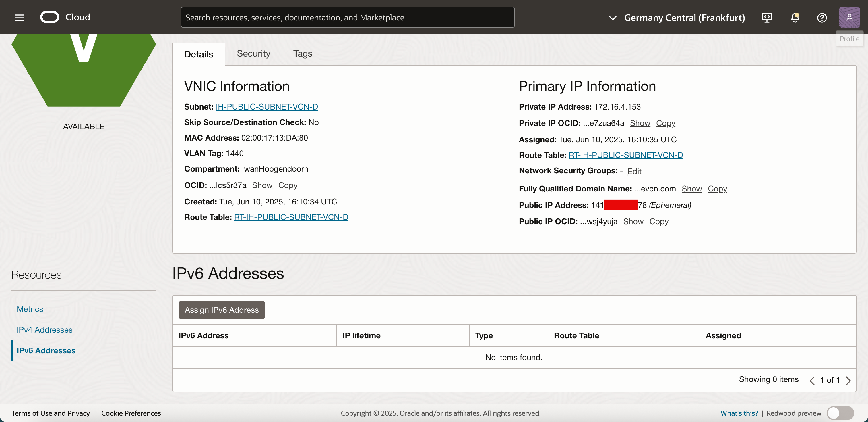Open the Cloud Shell developer tools icon
The width and height of the screenshot is (868, 422).
pos(767,18)
